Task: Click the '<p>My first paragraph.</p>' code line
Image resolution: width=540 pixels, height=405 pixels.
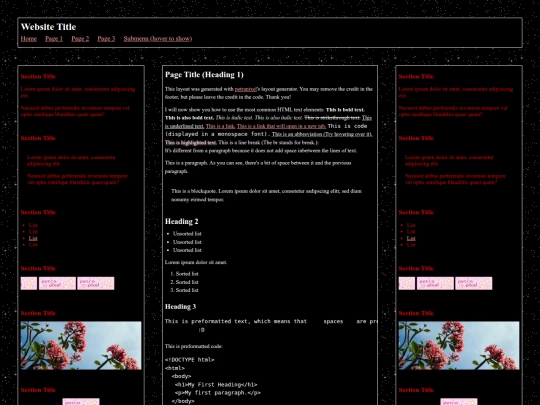Action: [218, 393]
